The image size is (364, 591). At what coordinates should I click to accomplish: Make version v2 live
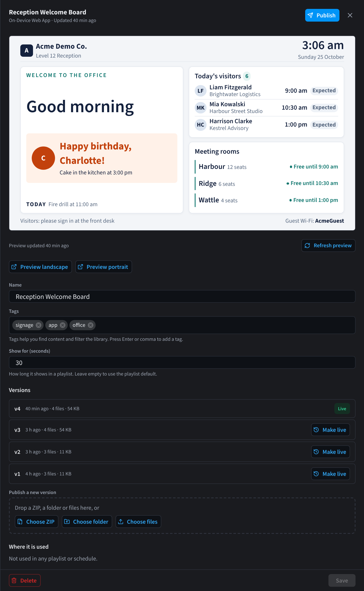[x=330, y=452]
